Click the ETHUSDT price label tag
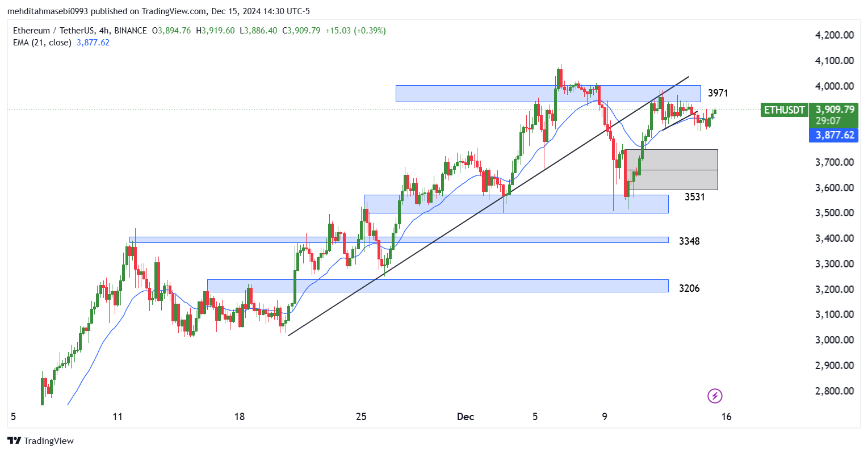 [x=785, y=110]
